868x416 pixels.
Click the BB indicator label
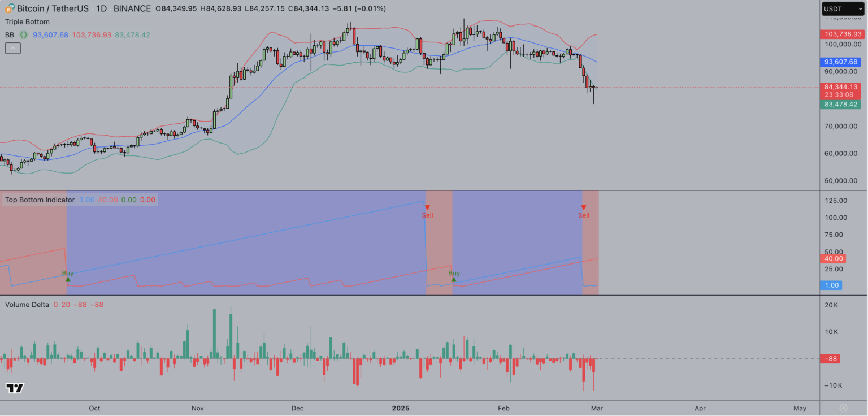10,35
